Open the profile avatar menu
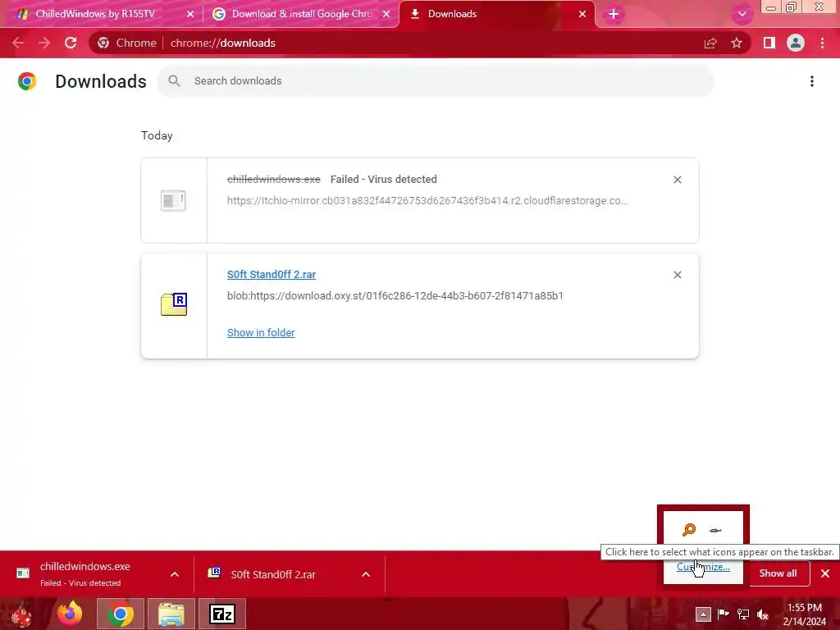The image size is (840, 630). pyautogui.click(x=796, y=43)
